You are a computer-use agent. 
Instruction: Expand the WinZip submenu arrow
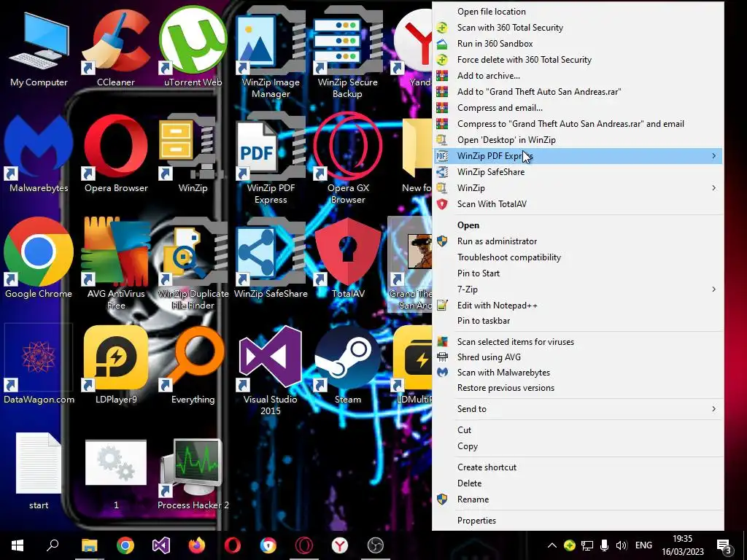(713, 187)
